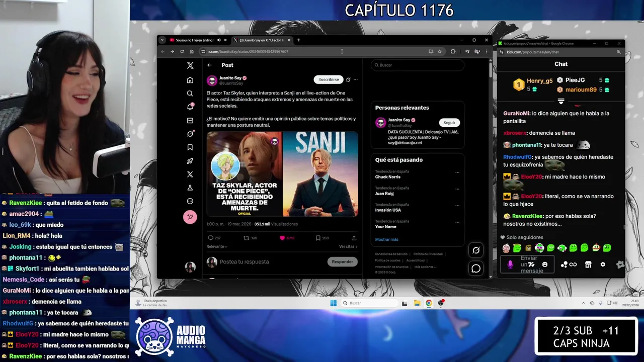Expand the Kick chat leaderboard arrow
Viewport: 644px width, 362px height.
point(561,101)
